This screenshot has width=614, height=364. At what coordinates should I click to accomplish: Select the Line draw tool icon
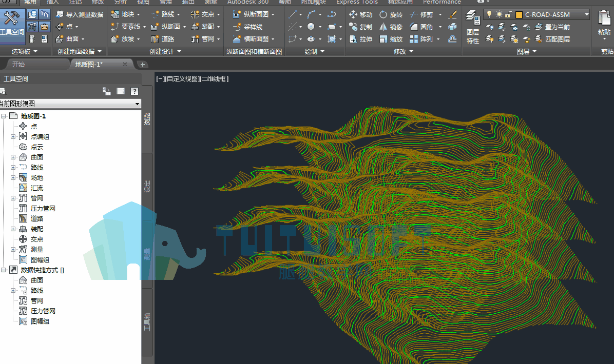293,14
